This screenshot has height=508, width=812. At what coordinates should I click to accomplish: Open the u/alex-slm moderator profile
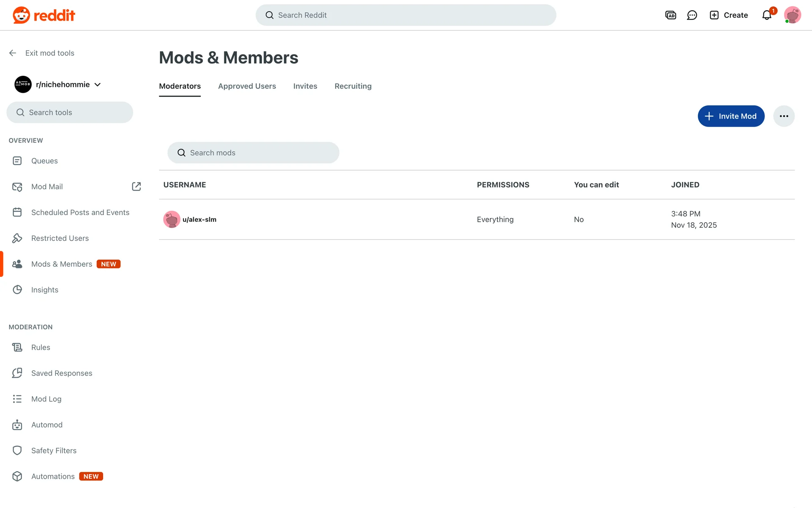199,220
